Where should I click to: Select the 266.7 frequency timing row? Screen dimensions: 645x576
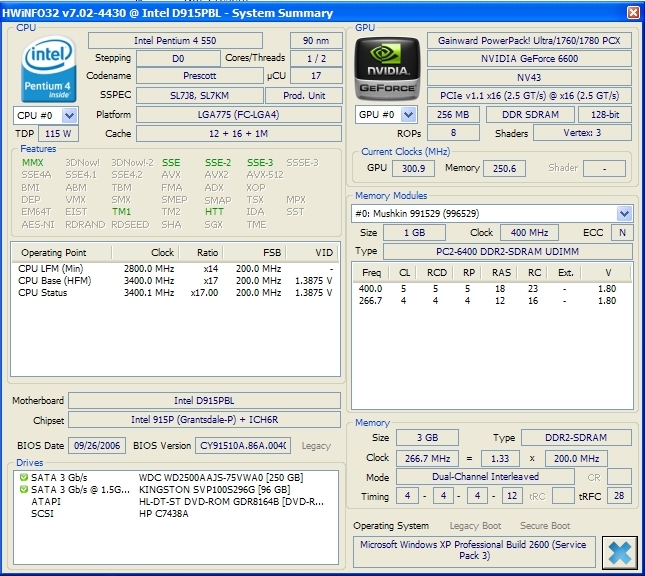(492, 301)
